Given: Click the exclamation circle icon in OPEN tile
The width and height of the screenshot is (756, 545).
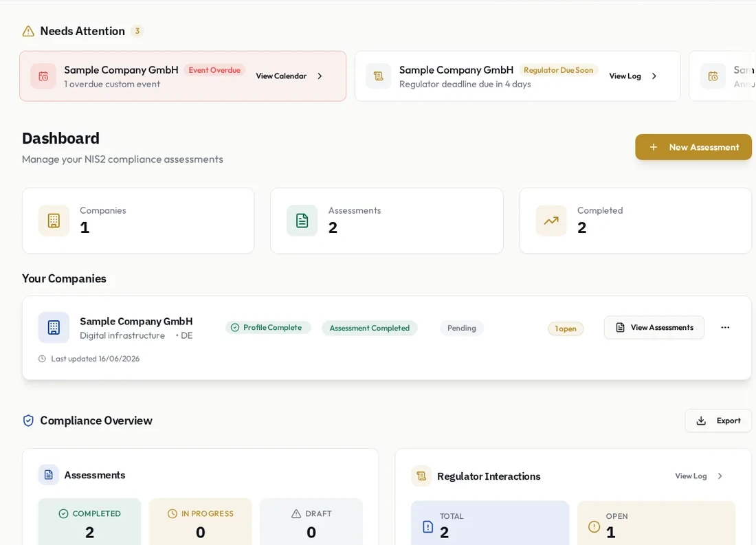Looking at the screenshot, I should click(594, 526).
